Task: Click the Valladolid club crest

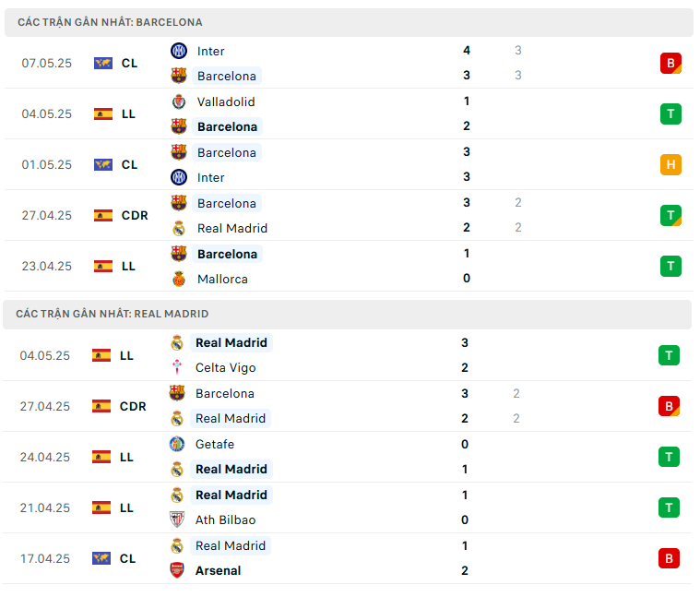Action: tap(179, 101)
